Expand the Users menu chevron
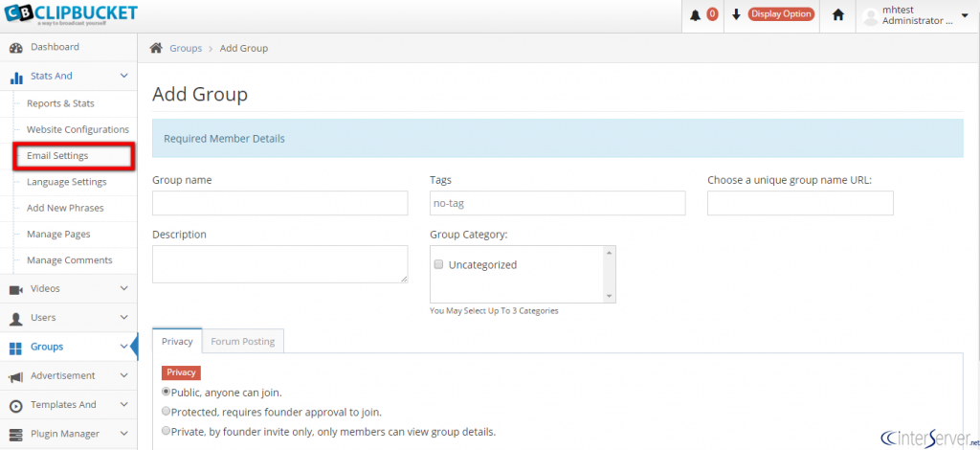 (x=123, y=317)
